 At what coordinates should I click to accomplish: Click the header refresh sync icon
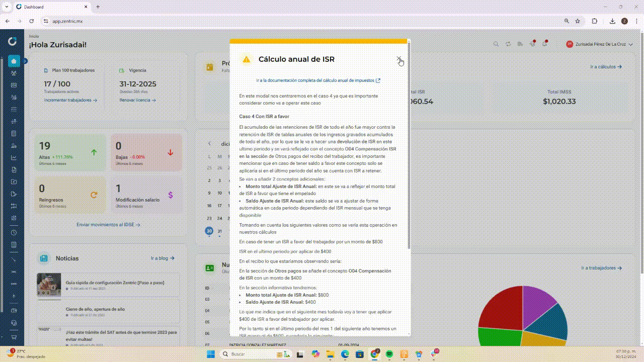508,44
